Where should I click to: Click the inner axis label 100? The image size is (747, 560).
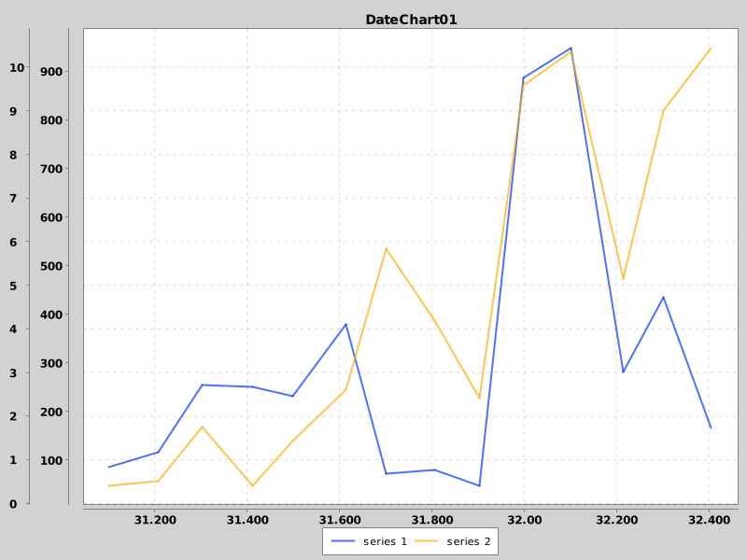[x=51, y=460]
